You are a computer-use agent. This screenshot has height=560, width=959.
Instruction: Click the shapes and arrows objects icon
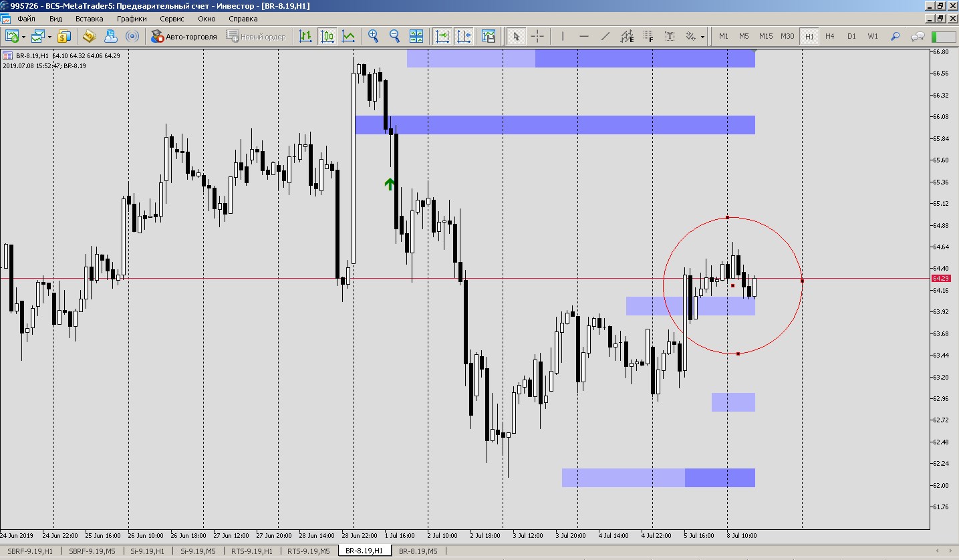tap(691, 36)
